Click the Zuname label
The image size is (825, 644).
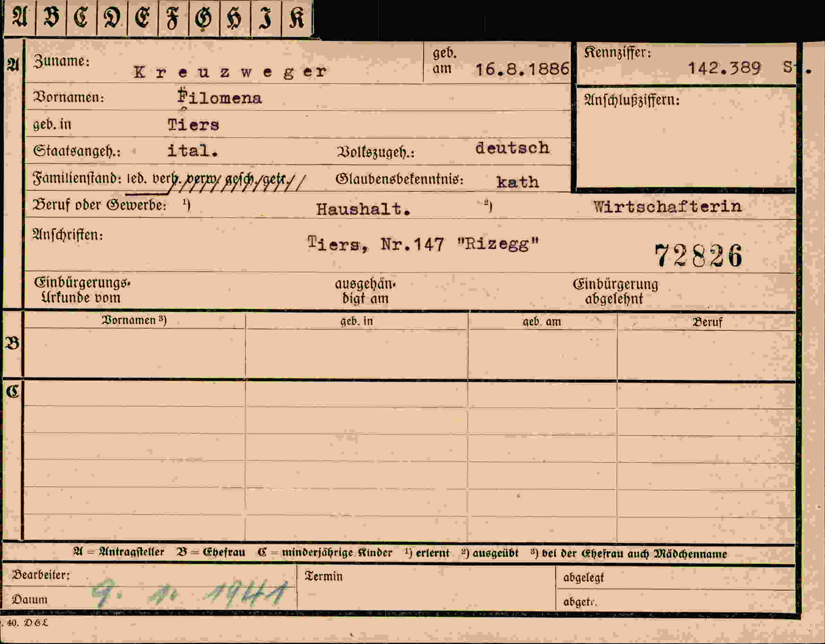click(x=62, y=61)
